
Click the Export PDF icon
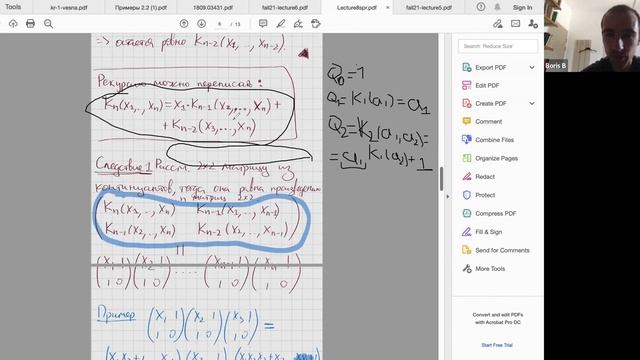[467, 67]
